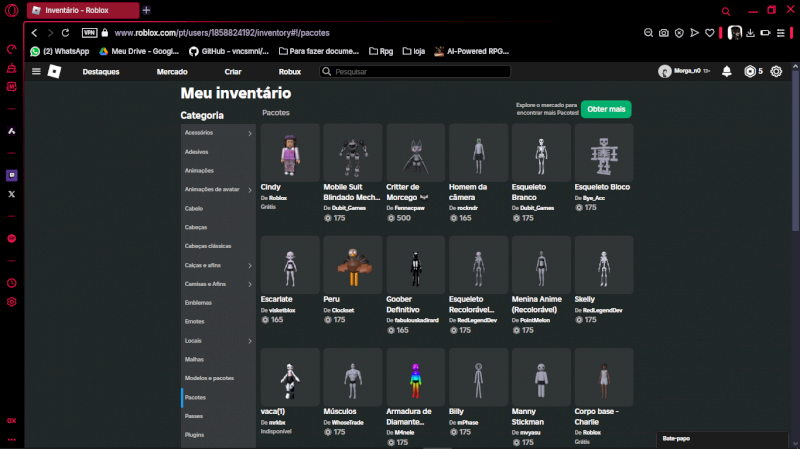Open the Esqueleto Bloco item link
The image size is (800, 449).
[x=602, y=187]
